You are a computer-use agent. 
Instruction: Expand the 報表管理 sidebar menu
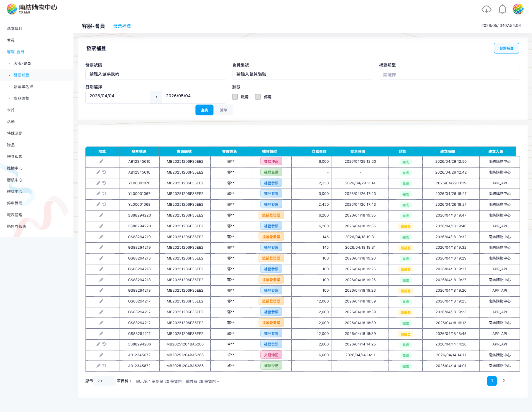coord(15,215)
